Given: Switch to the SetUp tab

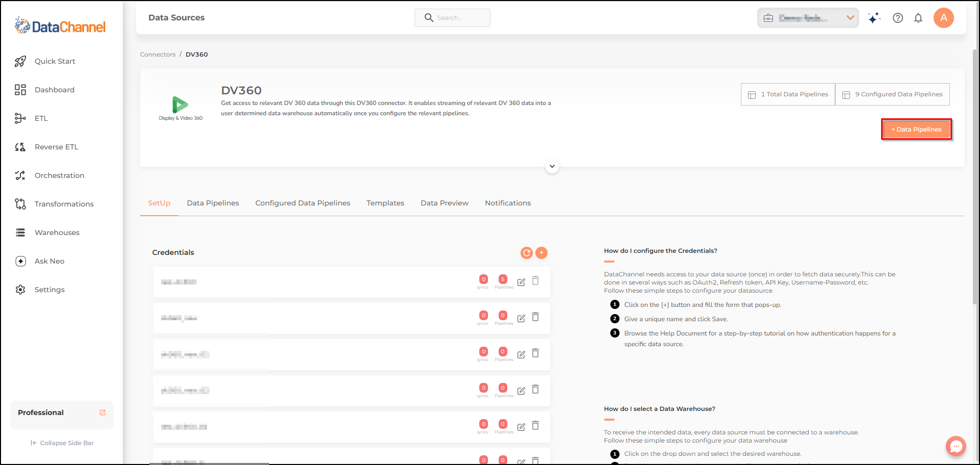Looking at the screenshot, I should [159, 203].
